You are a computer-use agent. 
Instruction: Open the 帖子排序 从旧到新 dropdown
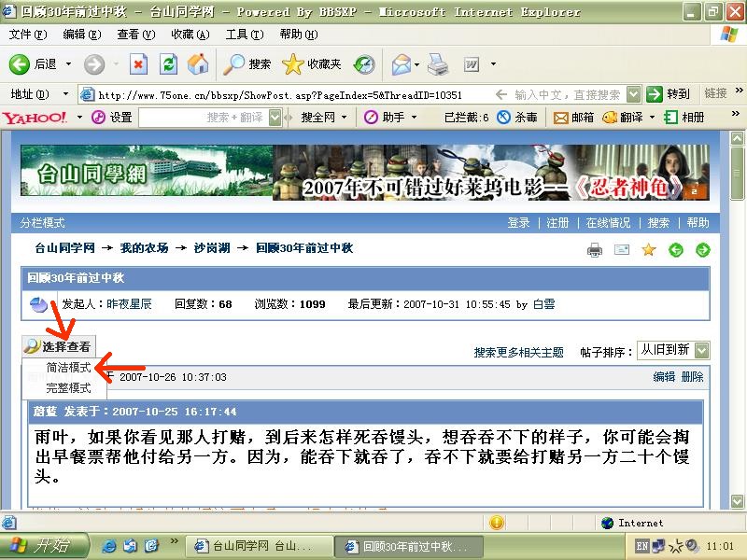click(673, 351)
